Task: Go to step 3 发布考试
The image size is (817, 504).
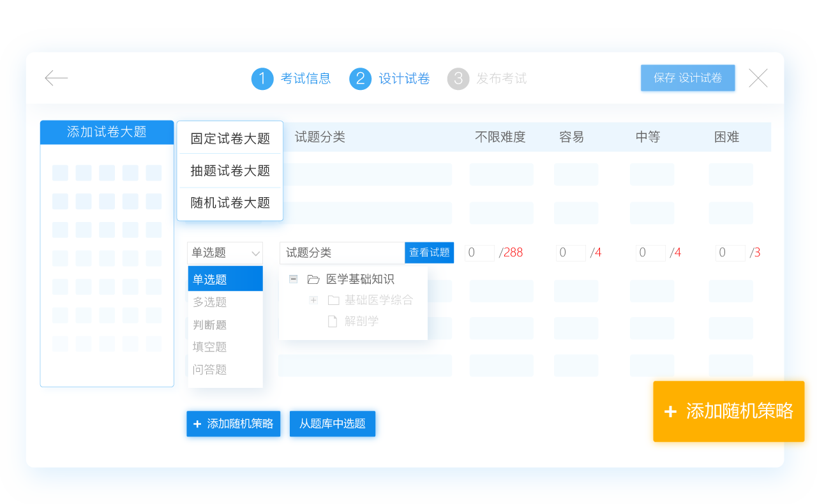Action: (487, 78)
